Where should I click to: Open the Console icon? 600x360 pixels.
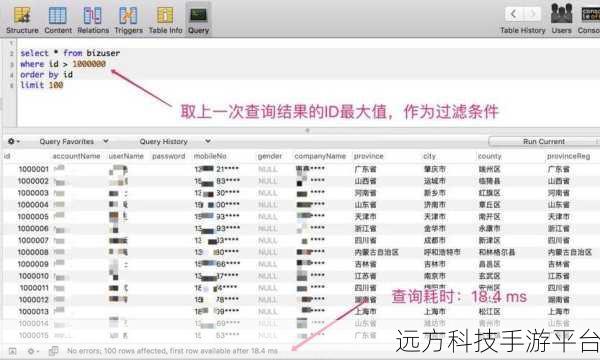point(589,19)
